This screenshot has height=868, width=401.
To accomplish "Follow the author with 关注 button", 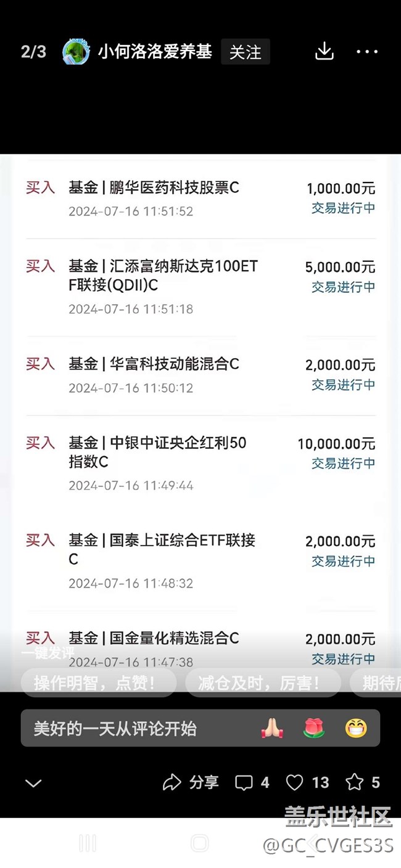I will click(x=246, y=52).
